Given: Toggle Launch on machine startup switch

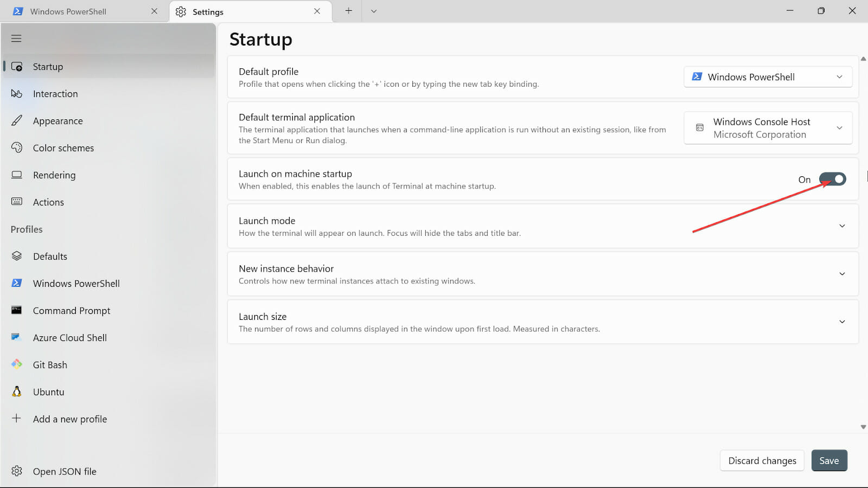Looking at the screenshot, I should tap(832, 179).
